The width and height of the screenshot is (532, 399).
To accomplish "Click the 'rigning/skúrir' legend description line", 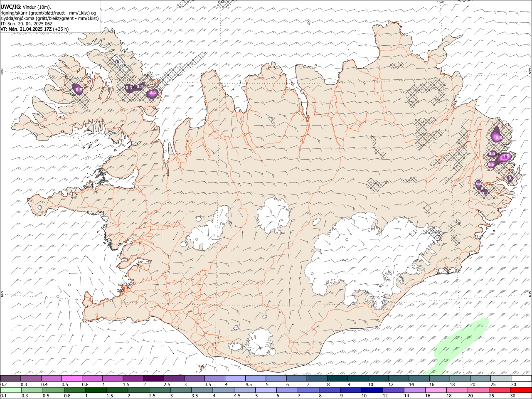I will [48, 13].
